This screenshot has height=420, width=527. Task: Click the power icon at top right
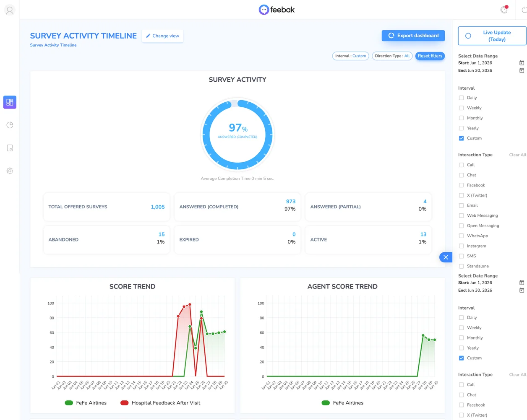pos(524,10)
